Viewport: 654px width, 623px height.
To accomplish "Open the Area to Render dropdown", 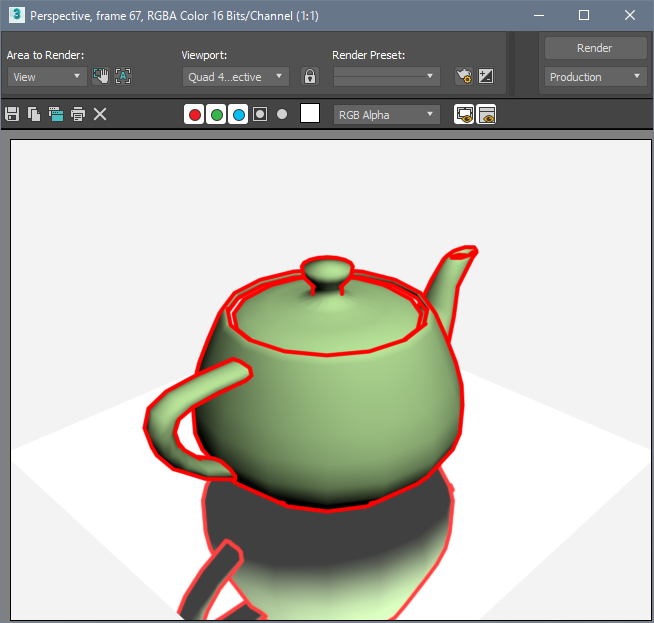I will (47, 76).
